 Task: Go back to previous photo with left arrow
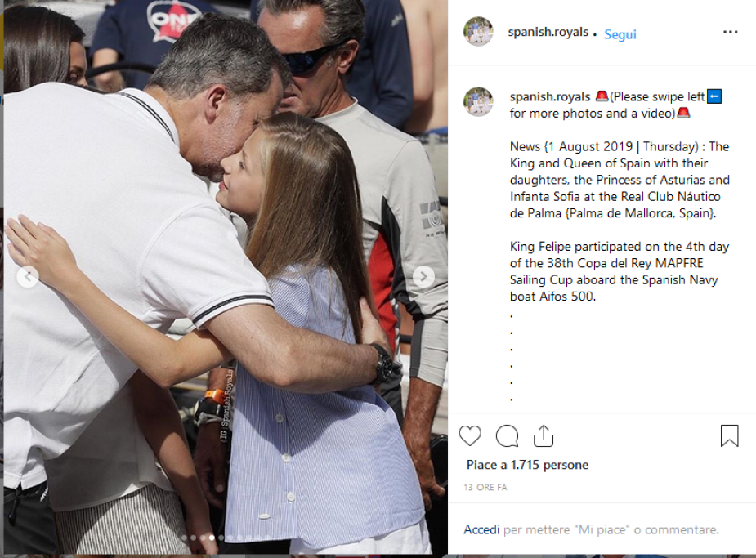[x=28, y=277]
